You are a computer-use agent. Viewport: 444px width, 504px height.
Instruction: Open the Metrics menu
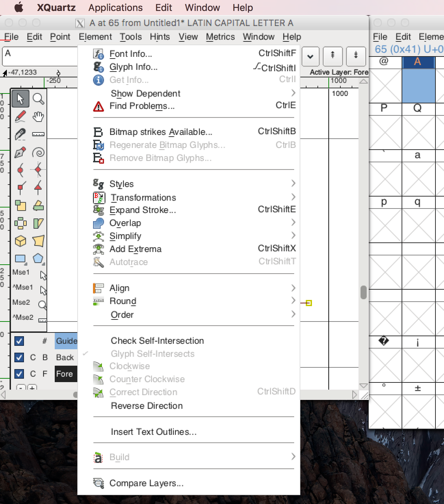tap(220, 37)
